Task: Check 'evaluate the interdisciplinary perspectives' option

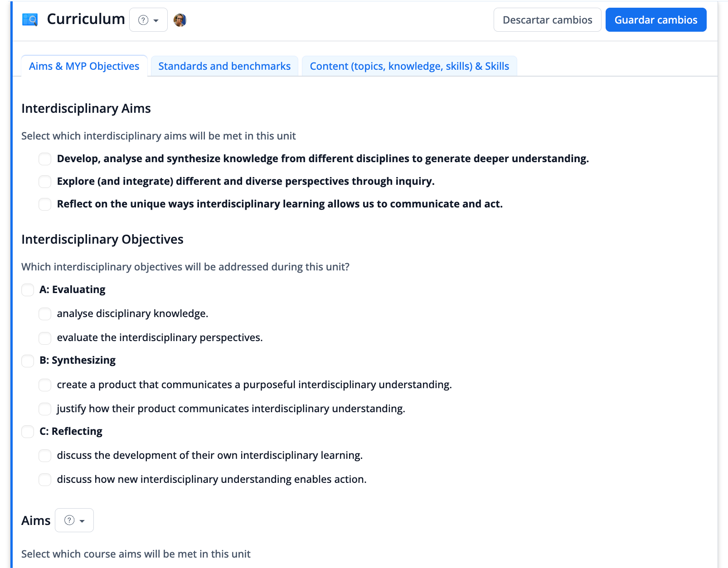Action: point(45,338)
